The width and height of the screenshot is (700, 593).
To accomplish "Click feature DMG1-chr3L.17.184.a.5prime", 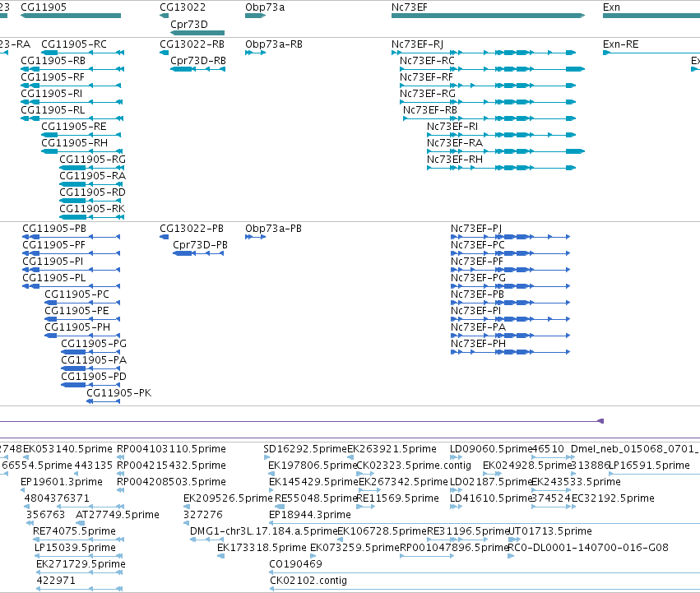I will click(263, 531).
